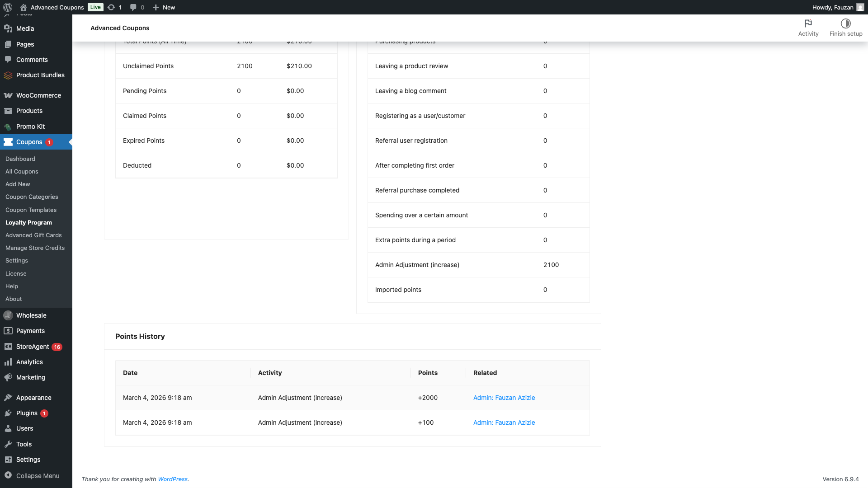
Task: Go to Advanced Gift Cards submenu
Action: click(33, 235)
